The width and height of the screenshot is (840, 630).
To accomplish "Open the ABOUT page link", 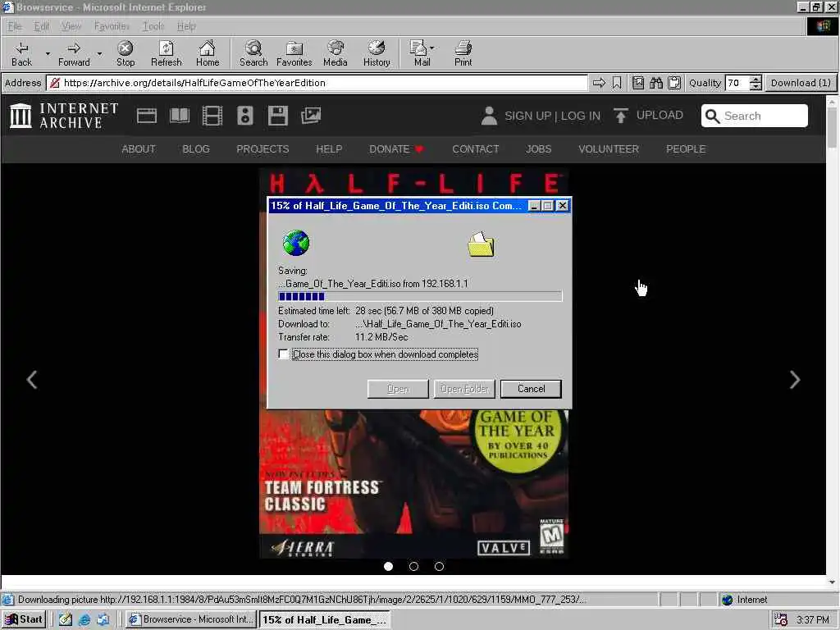I will (x=138, y=149).
